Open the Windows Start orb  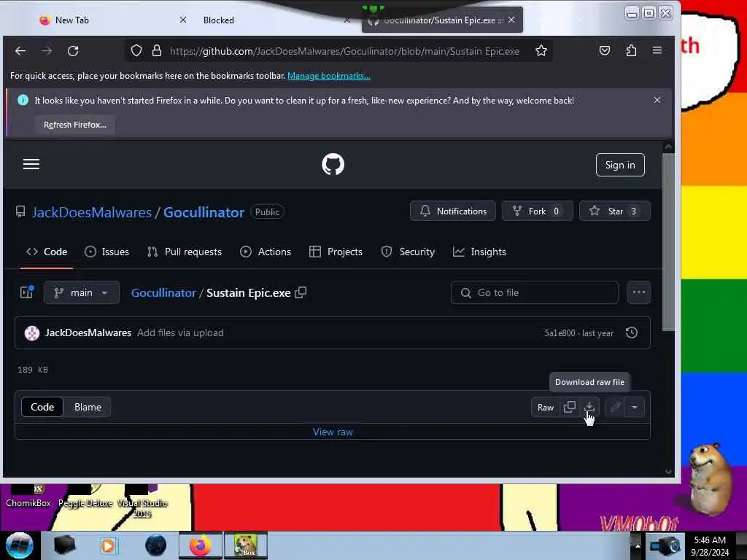click(20, 545)
